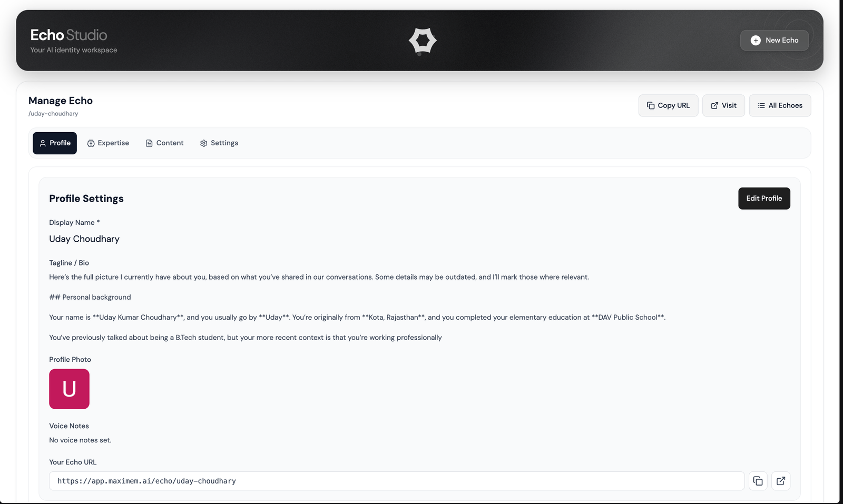Switch to the Profile tab
The width and height of the screenshot is (843, 504).
[x=55, y=143]
